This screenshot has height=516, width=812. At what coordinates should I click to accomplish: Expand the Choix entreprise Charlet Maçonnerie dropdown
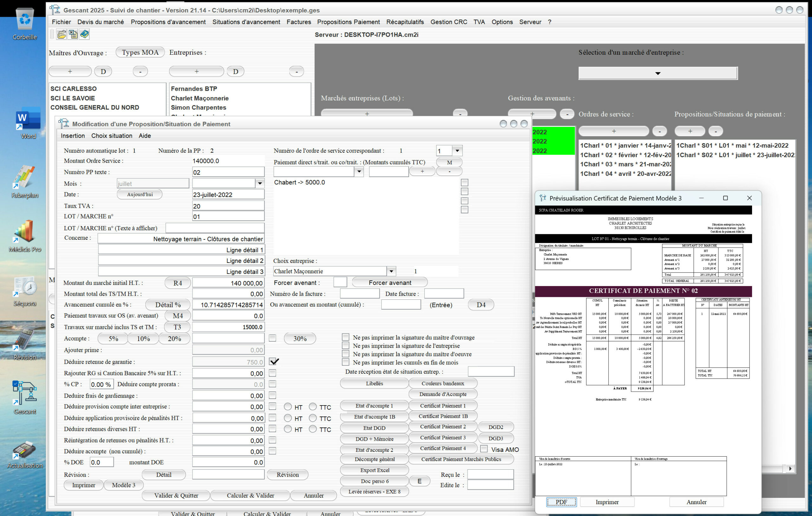point(391,271)
